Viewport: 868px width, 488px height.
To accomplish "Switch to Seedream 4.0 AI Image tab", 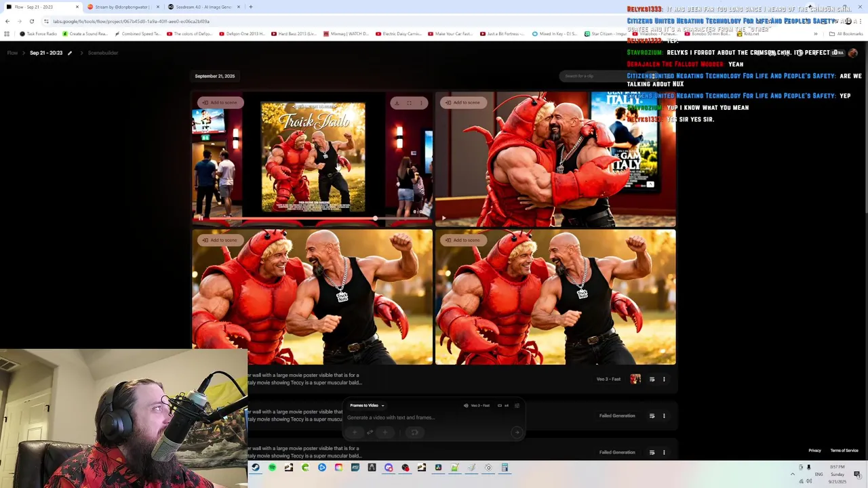I will click(x=203, y=7).
